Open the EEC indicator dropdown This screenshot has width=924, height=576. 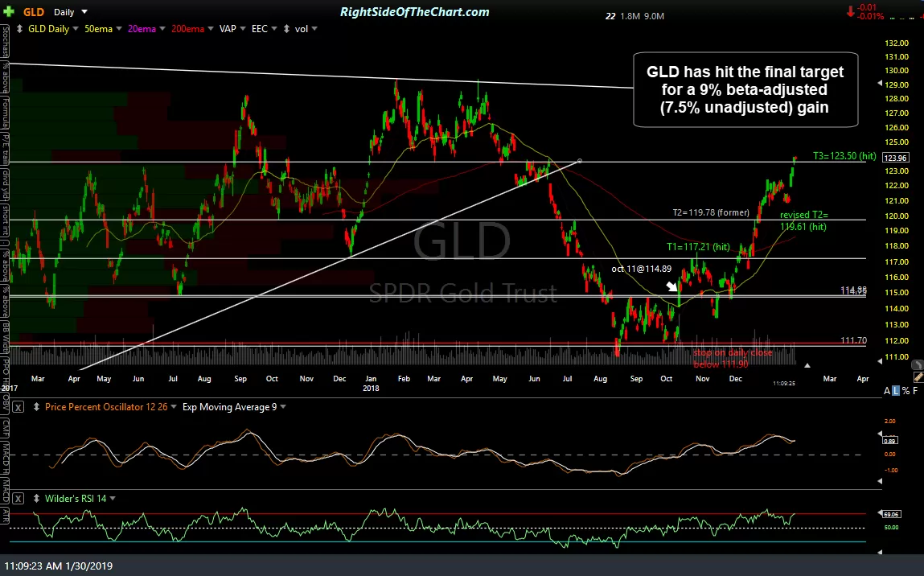(x=274, y=29)
